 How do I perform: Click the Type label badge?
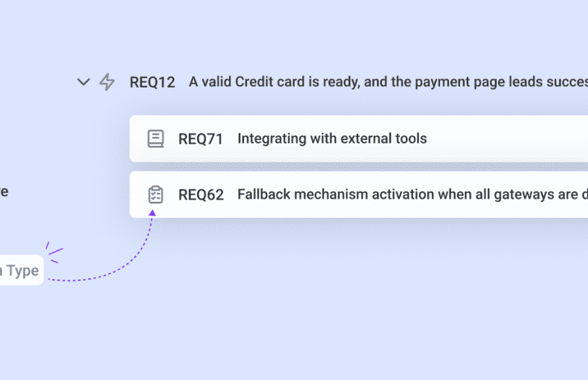click(21, 271)
